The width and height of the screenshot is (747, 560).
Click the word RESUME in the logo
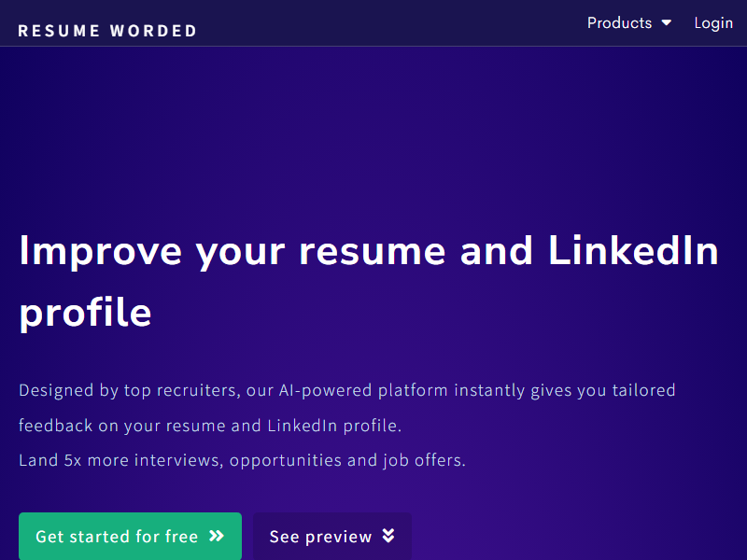coord(59,31)
